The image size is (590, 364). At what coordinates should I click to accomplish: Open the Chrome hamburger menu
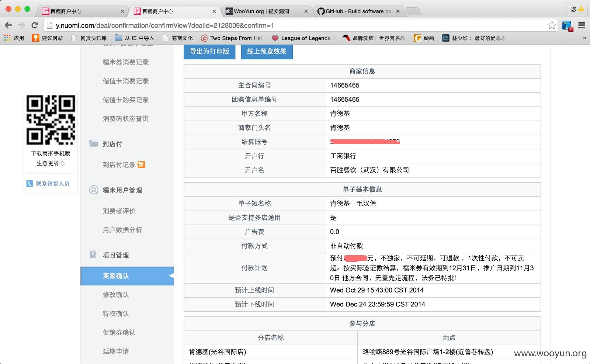tap(582, 25)
